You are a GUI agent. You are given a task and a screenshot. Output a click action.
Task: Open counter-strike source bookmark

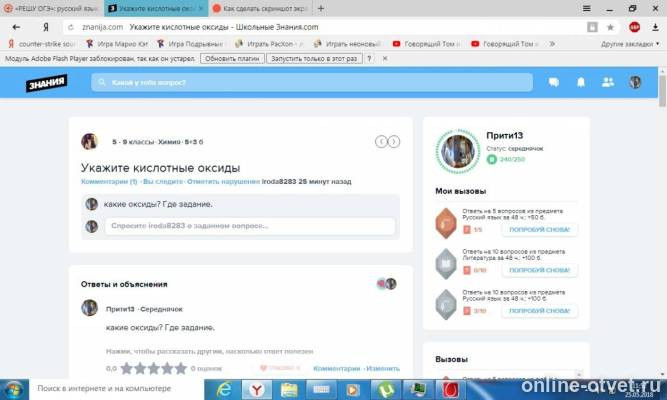point(41,44)
